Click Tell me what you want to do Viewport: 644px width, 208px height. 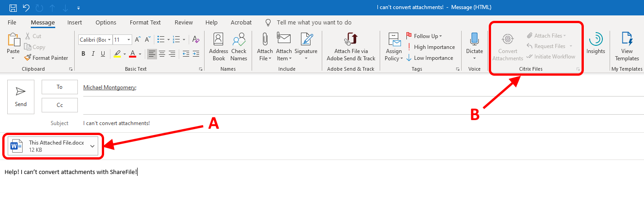click(x=314, y=22)
